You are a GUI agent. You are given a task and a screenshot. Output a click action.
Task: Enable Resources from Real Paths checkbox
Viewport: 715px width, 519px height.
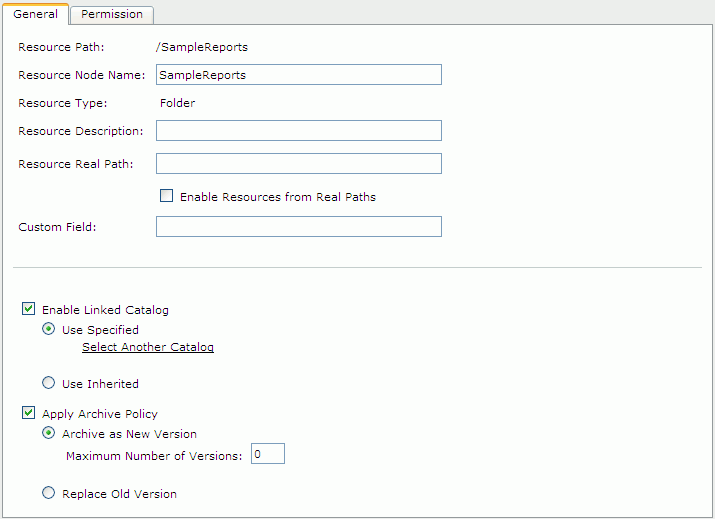(166, 196)
